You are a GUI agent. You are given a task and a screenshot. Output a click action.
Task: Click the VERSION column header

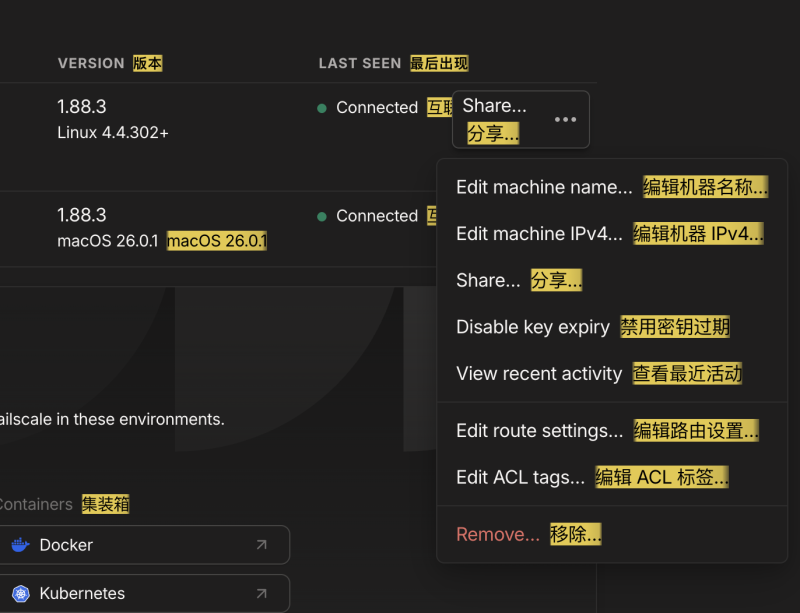click(91, 63)
